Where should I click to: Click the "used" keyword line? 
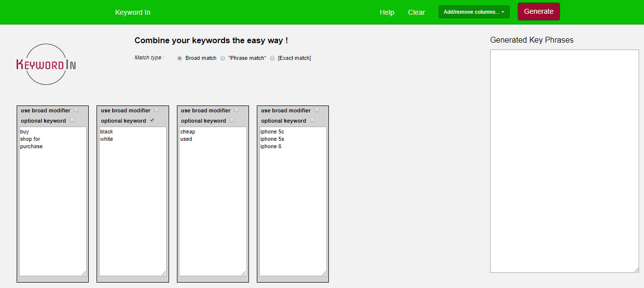(x=186, y=139)
